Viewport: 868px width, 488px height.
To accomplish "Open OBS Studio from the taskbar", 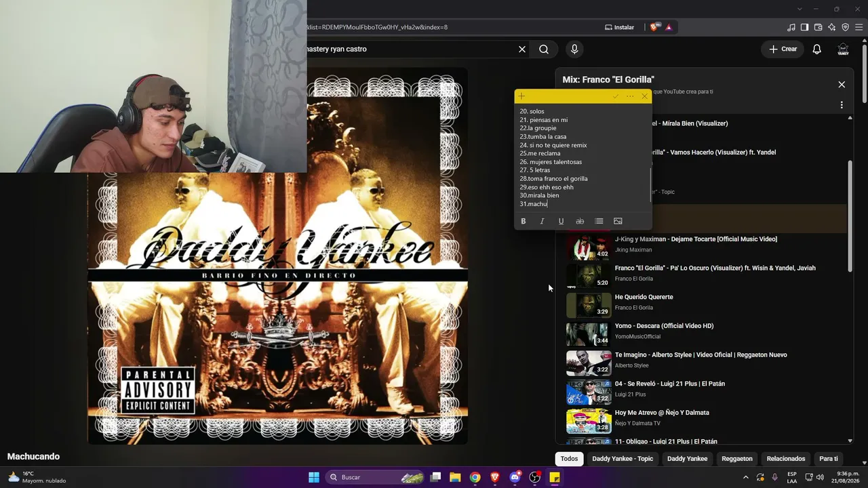I will point(534,477).
